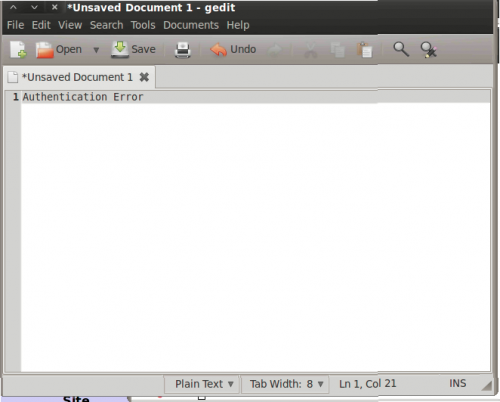Screen dimensions: 500x402
Task: Click the Print icon
Action: pyautogui.click(x=183, y=50)
